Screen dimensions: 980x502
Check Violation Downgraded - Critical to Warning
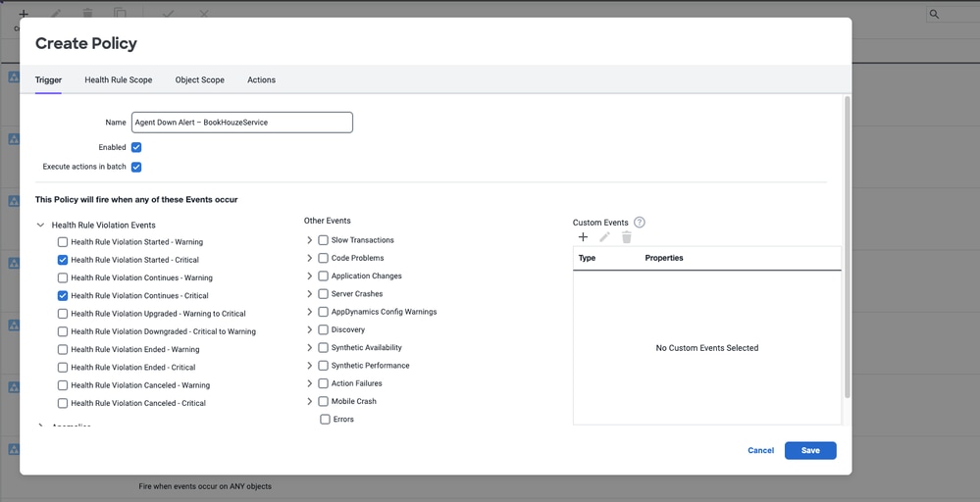click(63, 331)
